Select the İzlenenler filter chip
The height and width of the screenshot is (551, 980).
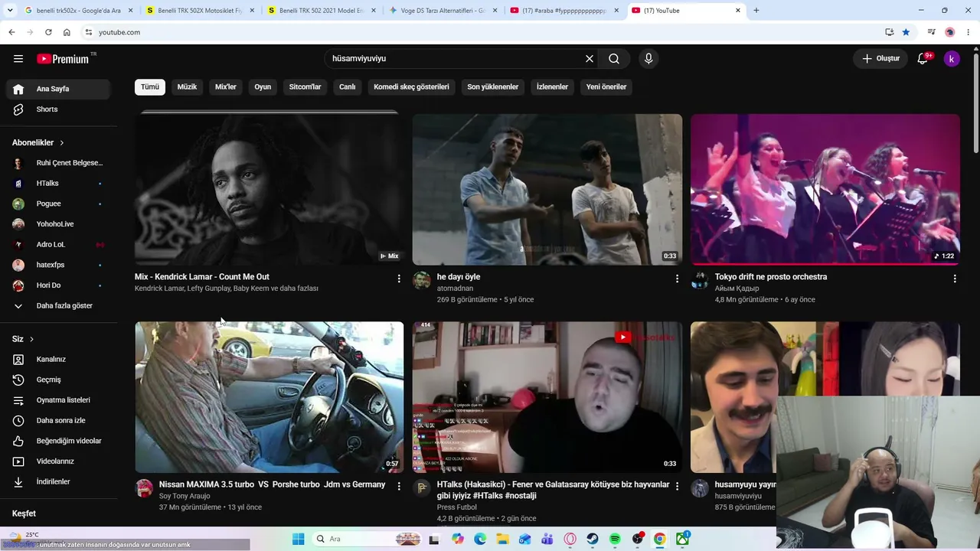click(x=552, y=87)
